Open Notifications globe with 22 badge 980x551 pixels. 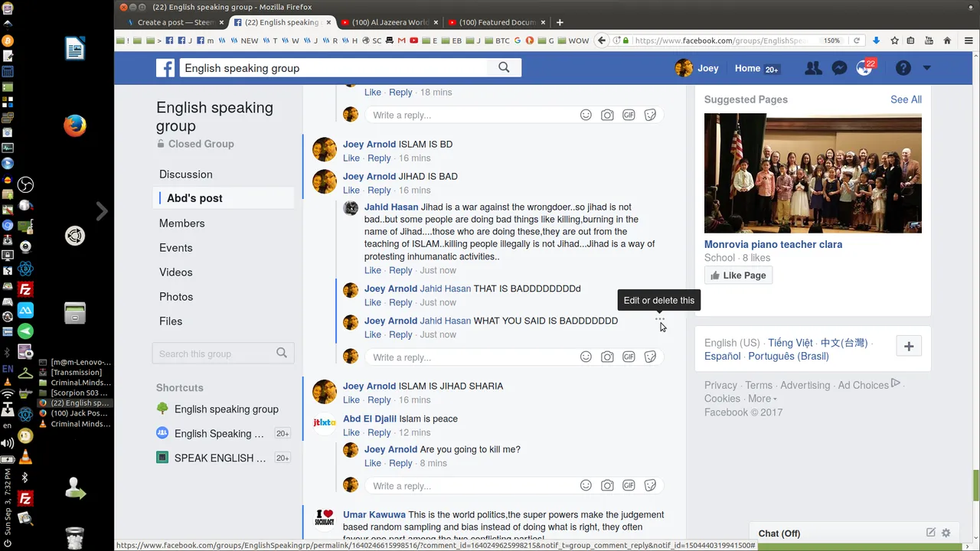pos(865,68)
